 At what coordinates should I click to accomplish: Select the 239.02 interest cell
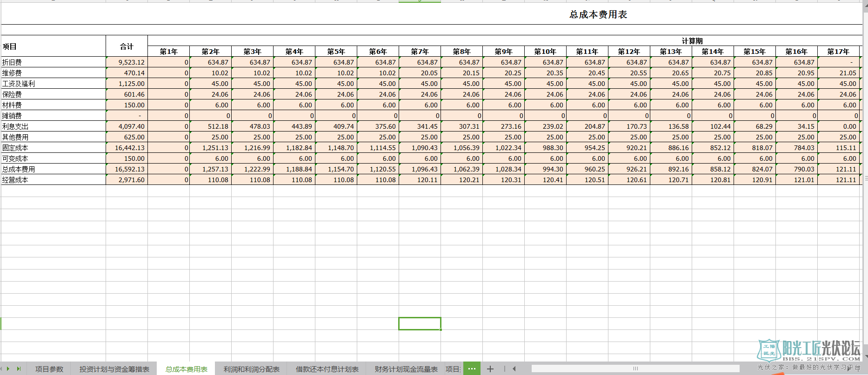(x=545, y=126)
